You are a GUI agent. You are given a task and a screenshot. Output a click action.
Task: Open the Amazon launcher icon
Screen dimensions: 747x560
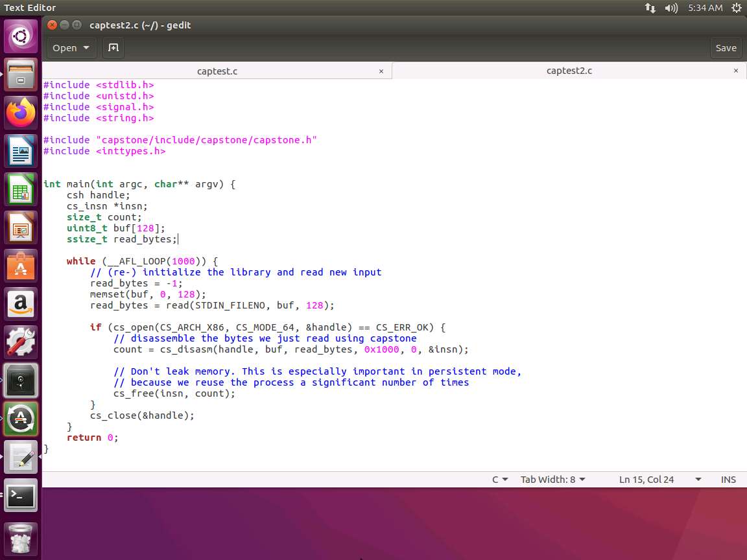click(21, 303)
